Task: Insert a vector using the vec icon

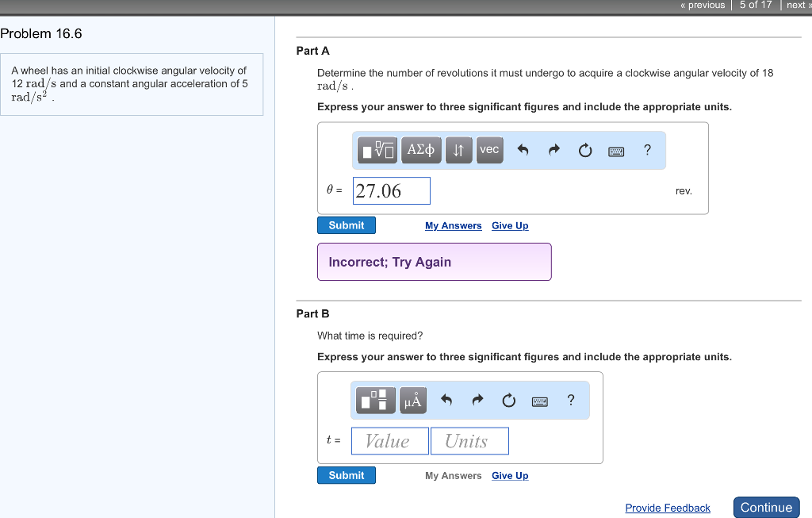Action: pos(489,150)
